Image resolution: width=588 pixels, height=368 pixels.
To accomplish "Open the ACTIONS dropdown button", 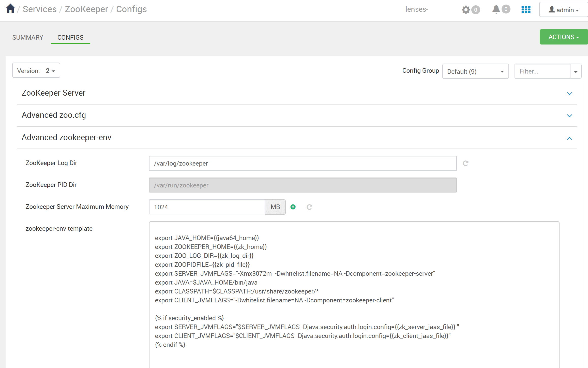I will pos(564,37).
